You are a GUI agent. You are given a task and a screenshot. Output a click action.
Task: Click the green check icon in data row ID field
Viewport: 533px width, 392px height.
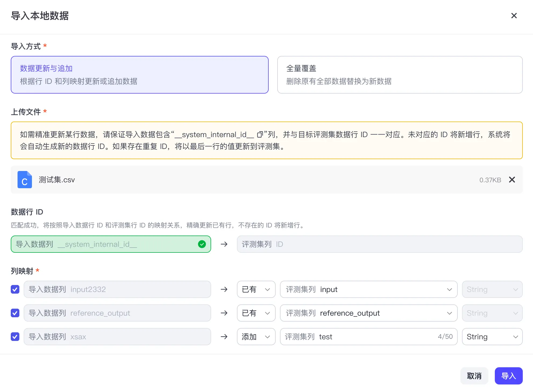(x=202, y=244)
